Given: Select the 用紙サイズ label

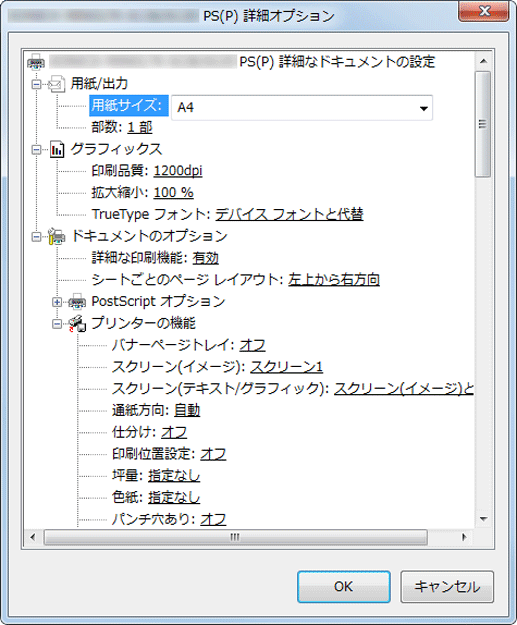Looking at the screenshot, I should [x=129, y=106].
